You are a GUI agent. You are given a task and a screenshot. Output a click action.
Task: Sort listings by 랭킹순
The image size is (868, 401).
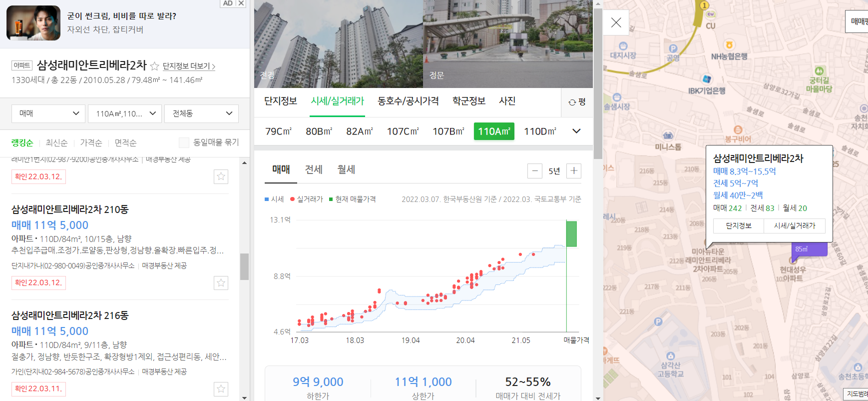[x=22, y=143]
